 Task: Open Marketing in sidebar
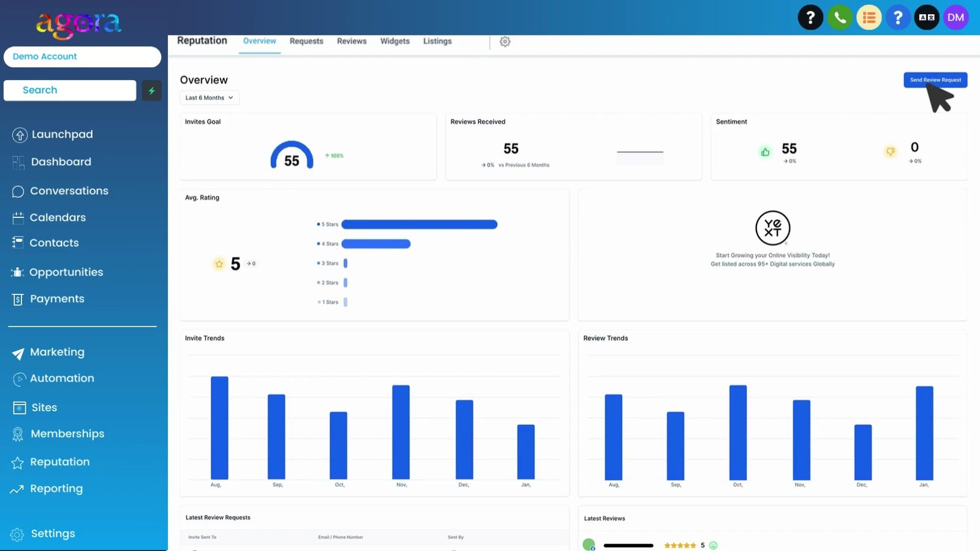[48, 353]
